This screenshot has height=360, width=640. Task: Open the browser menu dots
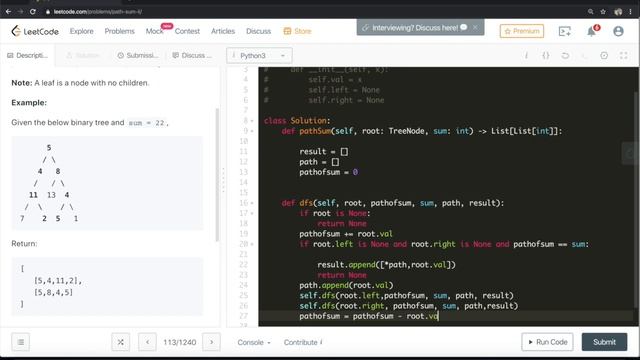[x=631, y=11]
